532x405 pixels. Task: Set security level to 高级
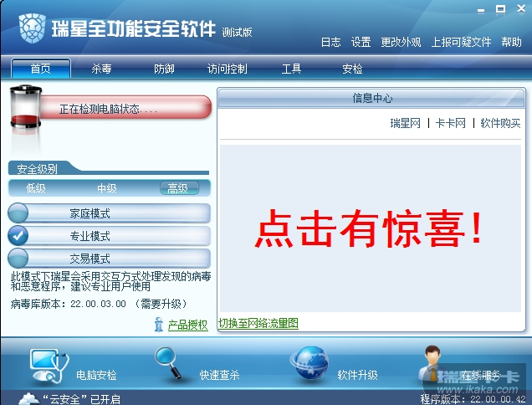[x=179, y=188]
